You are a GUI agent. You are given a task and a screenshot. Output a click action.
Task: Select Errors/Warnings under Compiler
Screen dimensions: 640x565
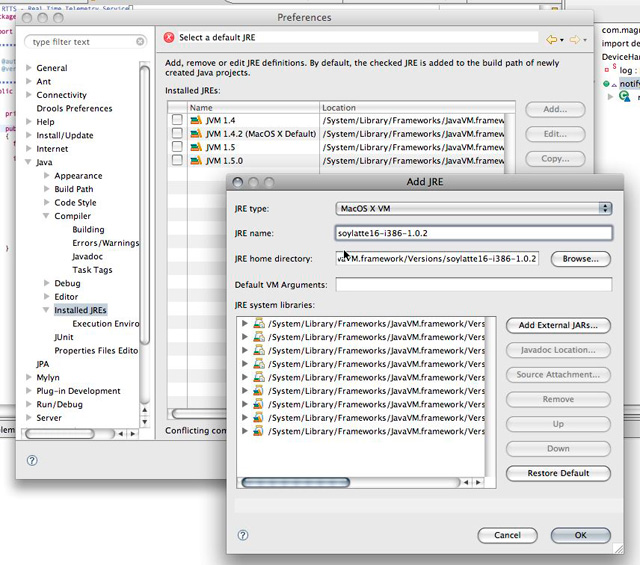[x=106, y=243]
